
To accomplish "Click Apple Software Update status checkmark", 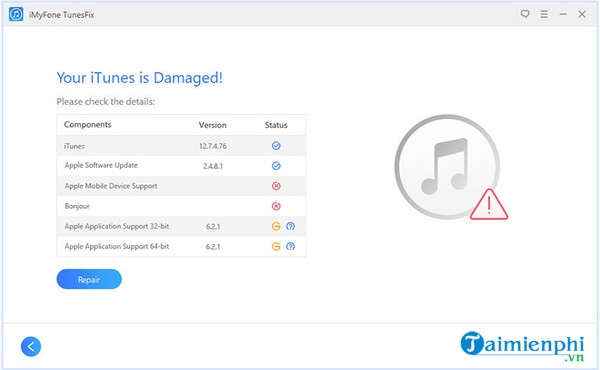I will (276, 166).
